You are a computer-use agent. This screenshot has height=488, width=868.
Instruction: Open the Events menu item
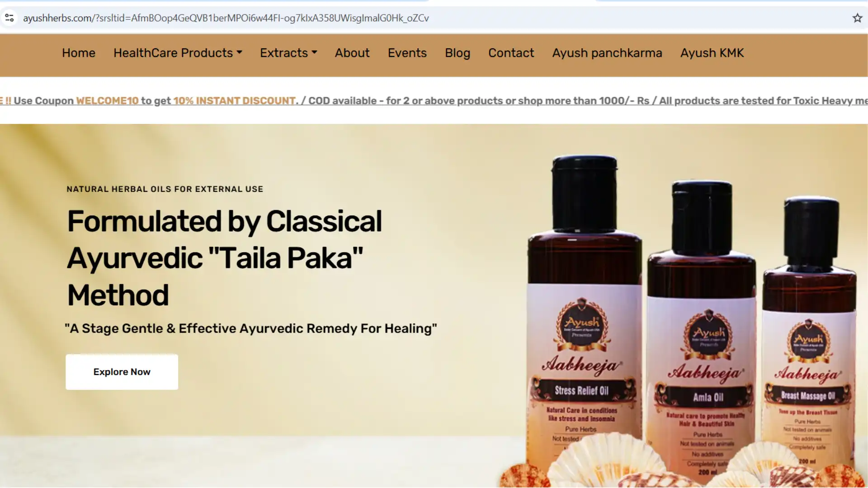pyautogui.click(x=407, y=53)
